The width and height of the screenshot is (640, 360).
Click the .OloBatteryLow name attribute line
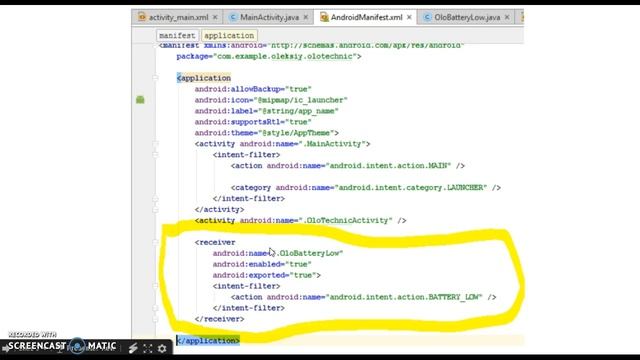tap(278, 253)
